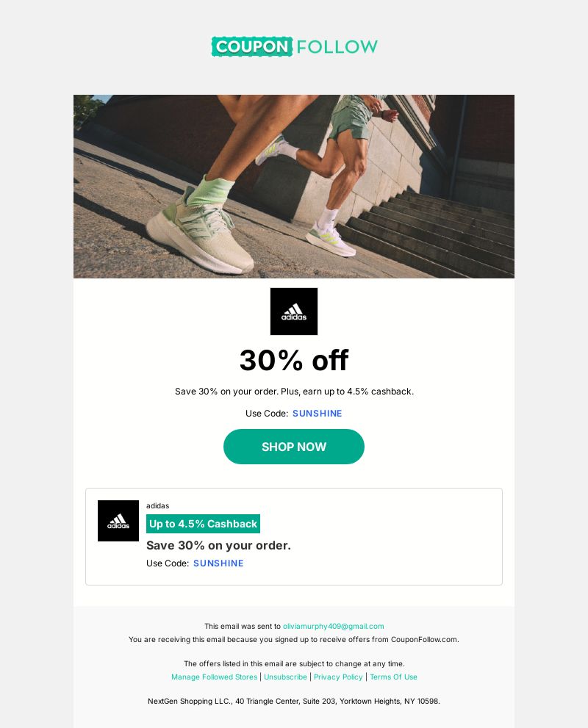Click the Use Code label in offer card

(168, 563)
